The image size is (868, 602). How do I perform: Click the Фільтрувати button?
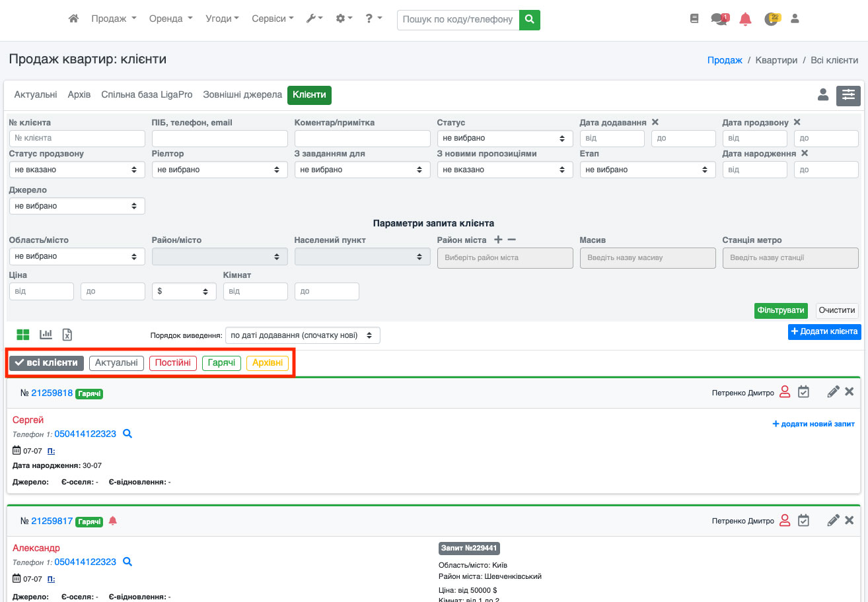click(x=781, y=310)
